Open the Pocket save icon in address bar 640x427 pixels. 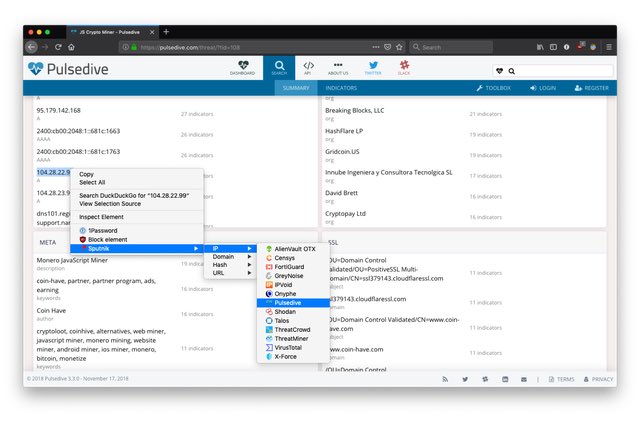pos(387,47)
